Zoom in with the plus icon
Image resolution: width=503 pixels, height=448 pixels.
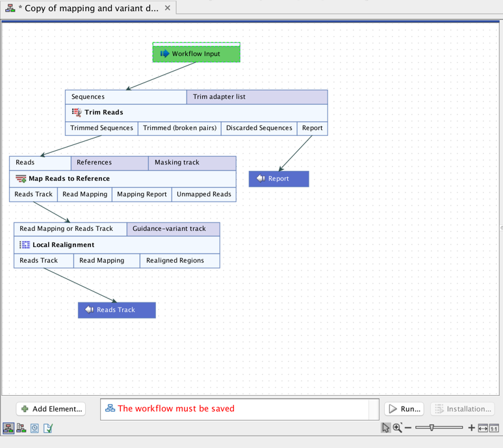tap(471, 428)
